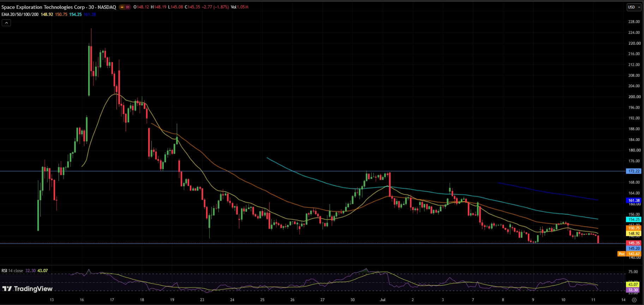
Task: Click date 23 on the time axis
Action: 202,300
